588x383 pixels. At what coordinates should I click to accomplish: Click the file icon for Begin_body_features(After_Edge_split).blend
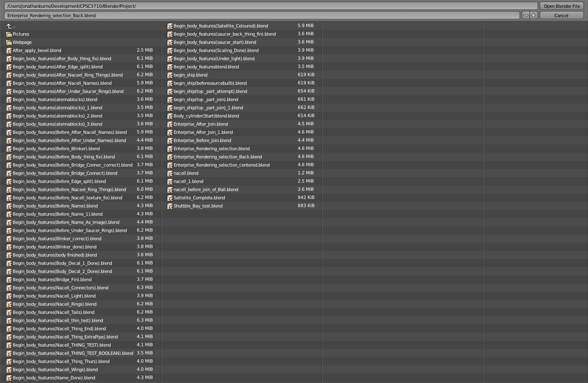coord(9,67)
